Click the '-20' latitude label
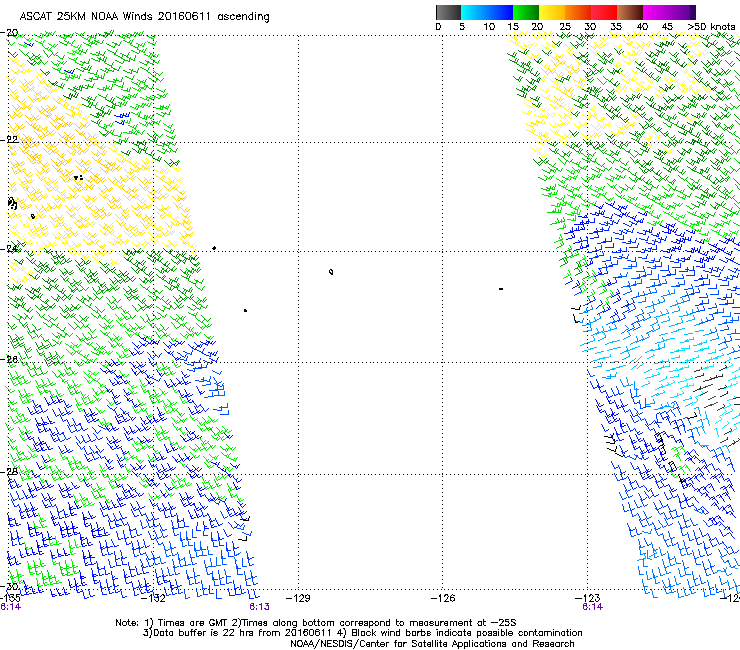Viewport: 740px width, 650px height. 9,33
